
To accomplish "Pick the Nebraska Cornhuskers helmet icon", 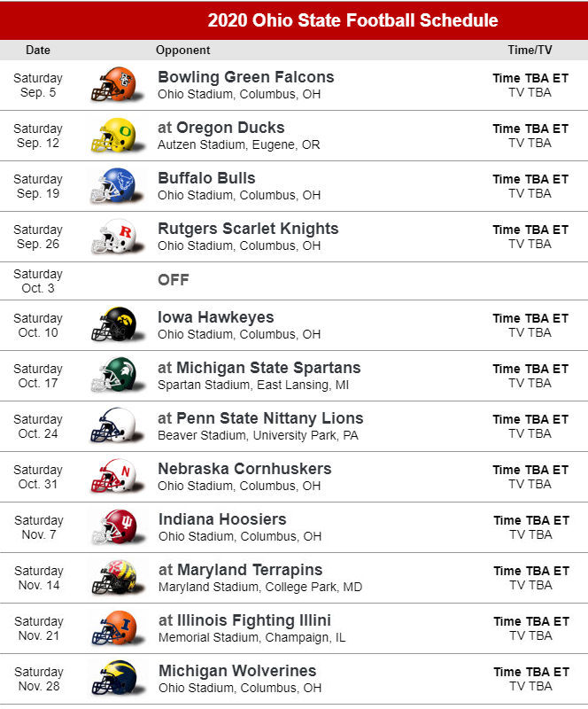I will point(117,477).
